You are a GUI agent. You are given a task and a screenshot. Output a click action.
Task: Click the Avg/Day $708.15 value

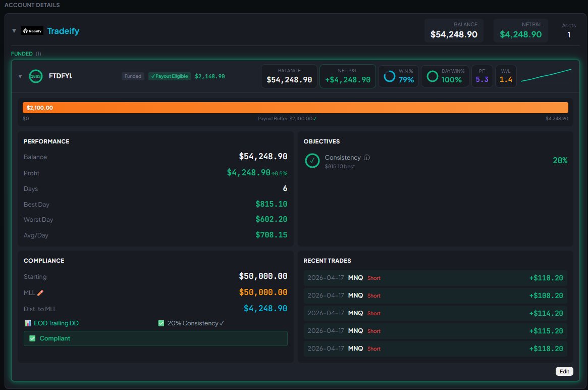(271, 235)
